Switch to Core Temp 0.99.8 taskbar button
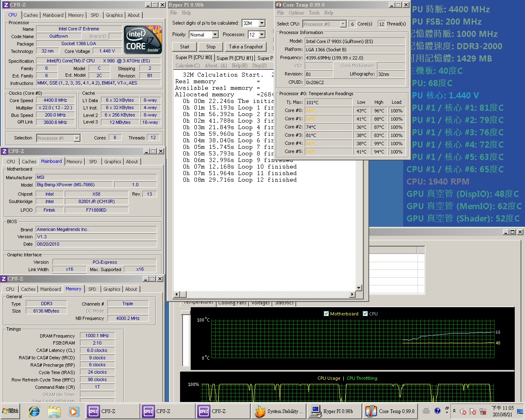Viewport: 525px width, 420px height. point(390,411)
